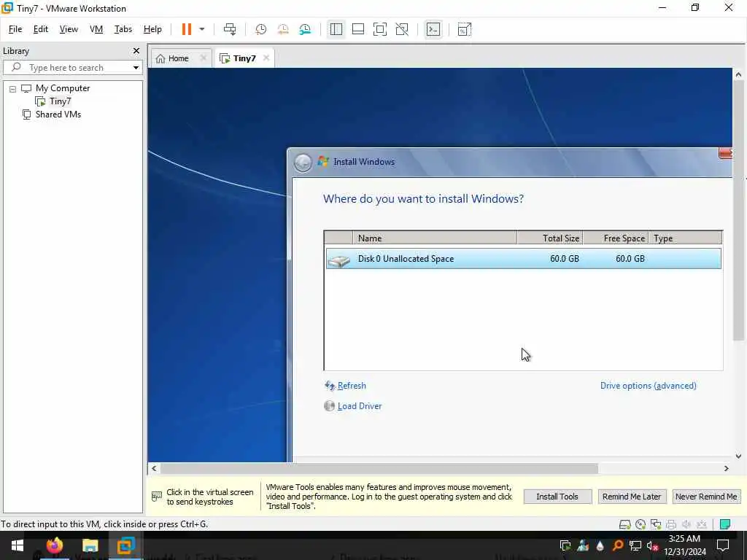Viewport: 747px width, 560px height.
Task: Close the Home tab
Action: [x=204, y=58]
